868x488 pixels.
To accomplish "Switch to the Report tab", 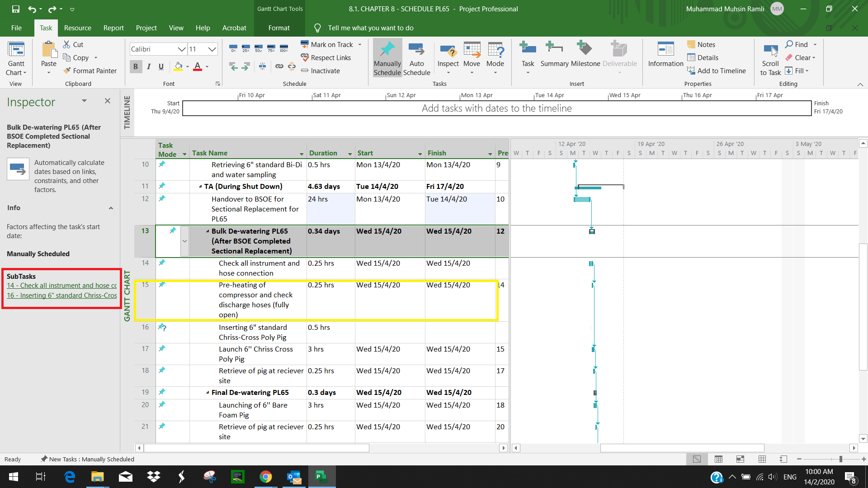I will pyautogui.click(x=113, y=28).
